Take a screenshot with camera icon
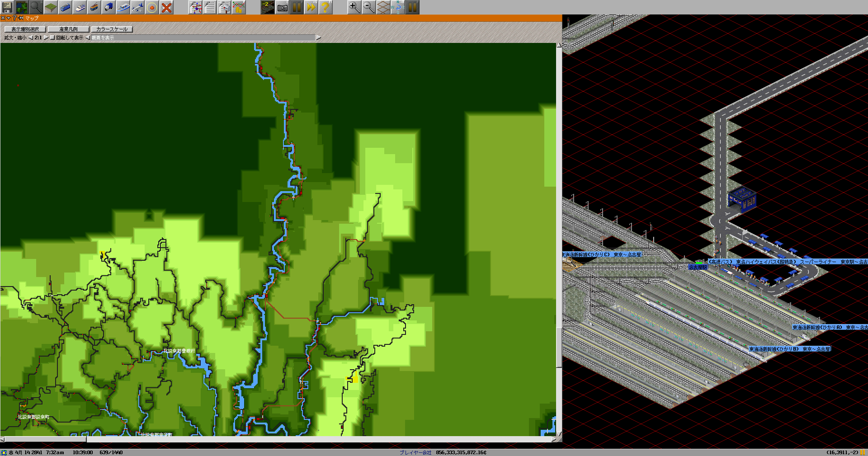This screenshot has height=456, width=868. coord(282,7)
